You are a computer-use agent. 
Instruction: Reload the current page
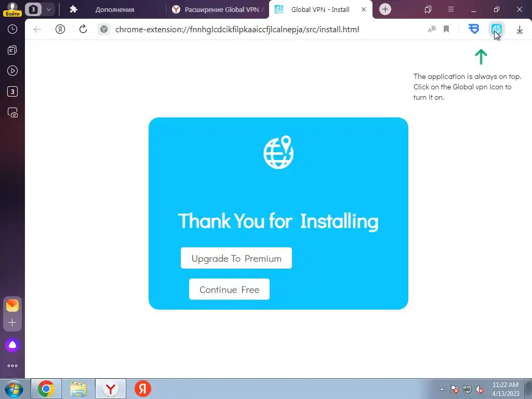(83, 30)
